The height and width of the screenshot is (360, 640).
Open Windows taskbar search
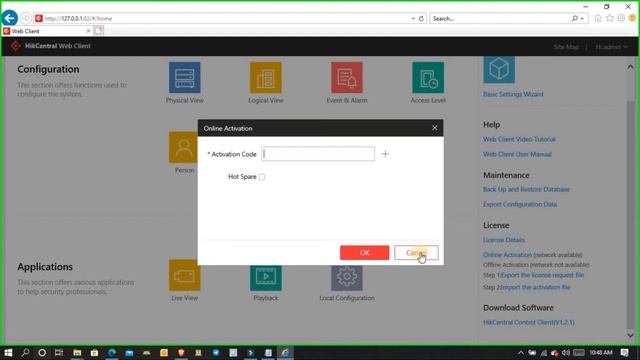25,353
